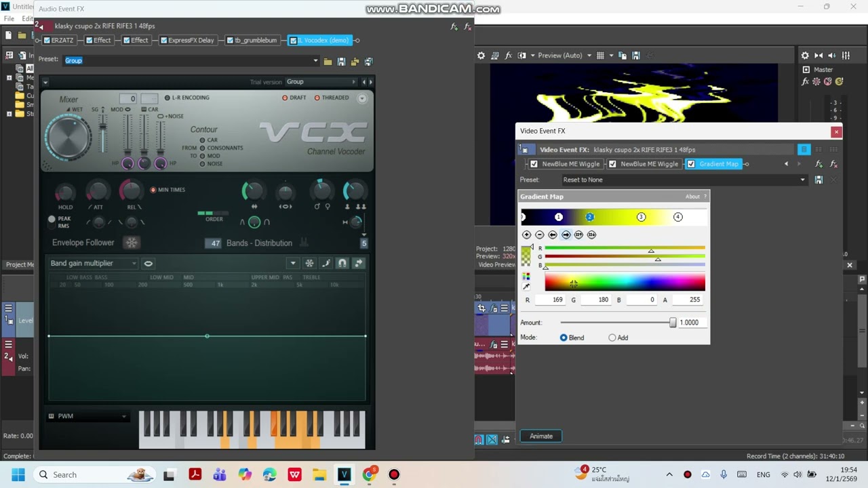Screen dimensions: 868x488
Task: Disable Gradient Map effect checkbox
Action: [691, 164]
